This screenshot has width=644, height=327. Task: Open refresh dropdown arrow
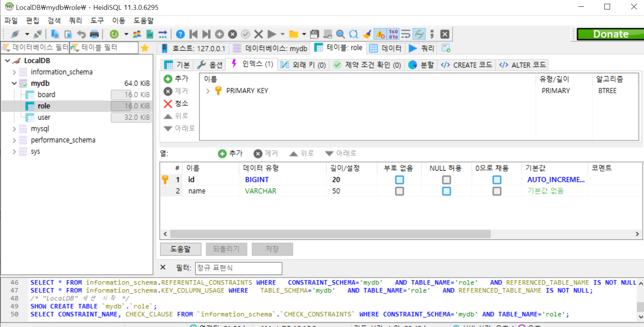click(x=126, y=34)
